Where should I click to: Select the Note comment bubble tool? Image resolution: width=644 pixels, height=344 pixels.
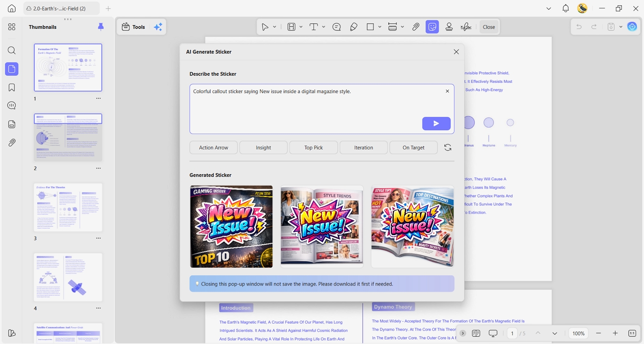point(337,27)
